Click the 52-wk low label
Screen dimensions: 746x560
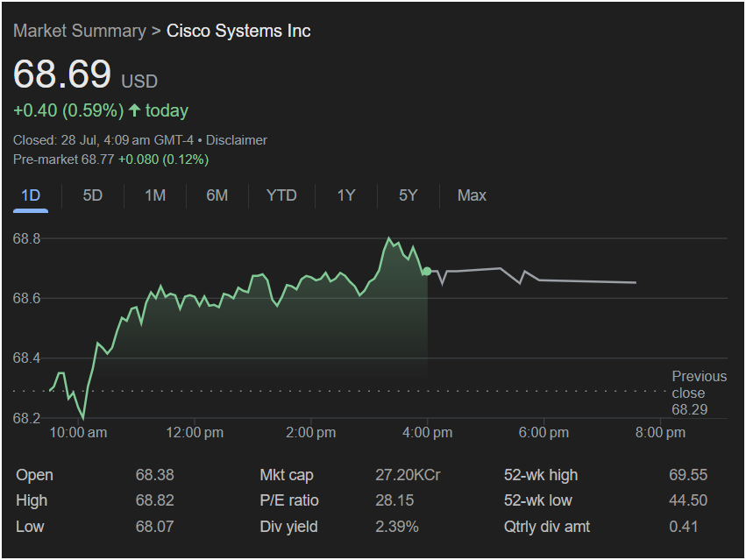pos(538,500)
